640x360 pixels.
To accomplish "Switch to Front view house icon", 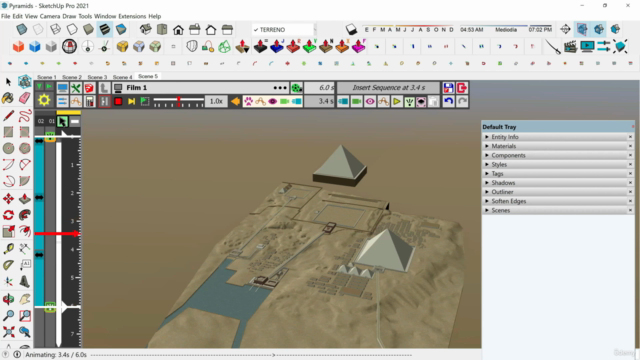I will 178,29.
